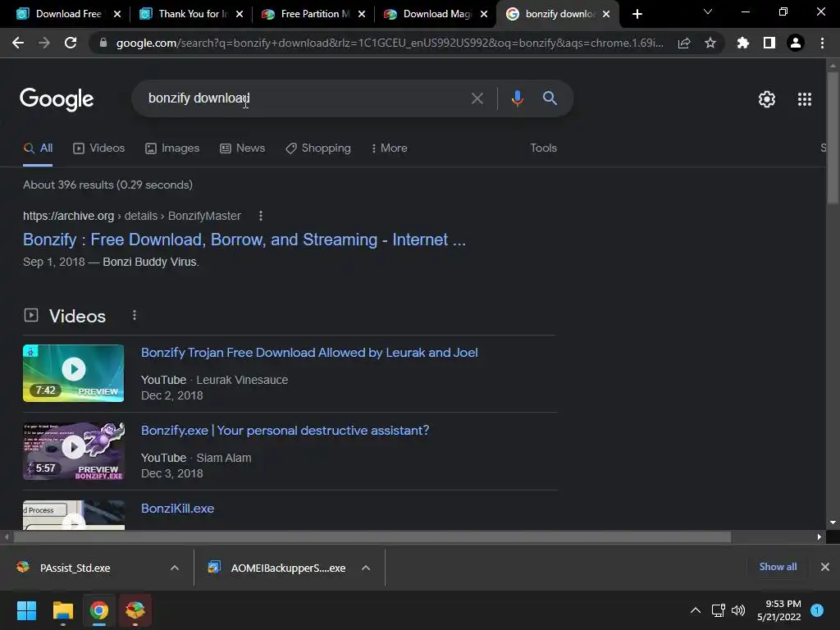840x630 pixels.
Task: Click Show all downloads
Action: (x=778, y=567)
